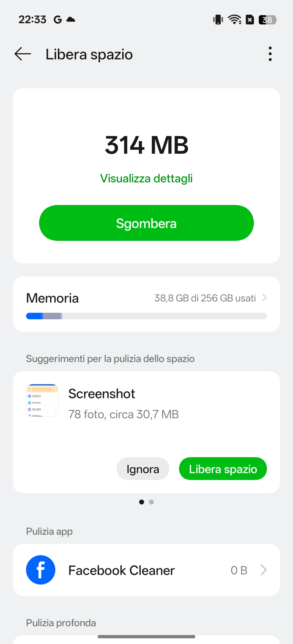Screen dimensions: 293x644
Task: Tap the cloud status bar icon
Action: pos(71,19)
